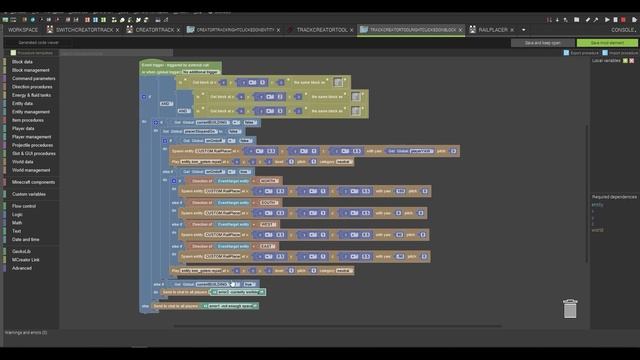Select block in second 'the same block as' slot
Image resolution: width=640 pixels, height=360 pixels.
click(356, 97)
